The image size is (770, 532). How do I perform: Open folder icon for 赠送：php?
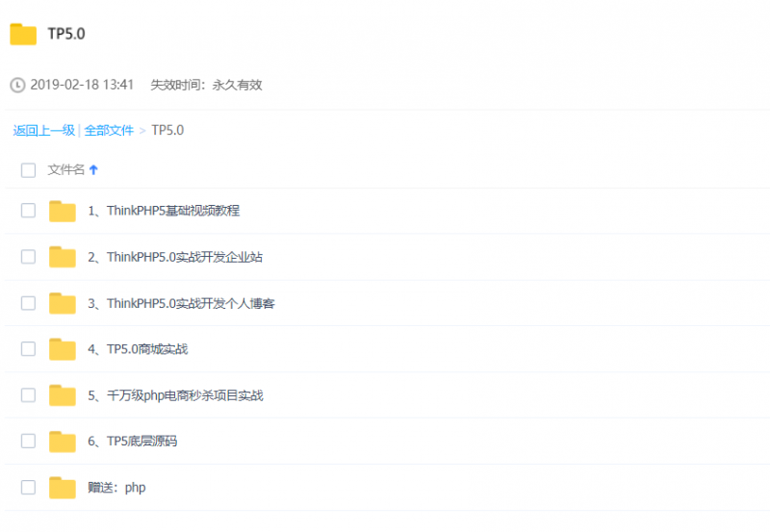coord(63,488)
